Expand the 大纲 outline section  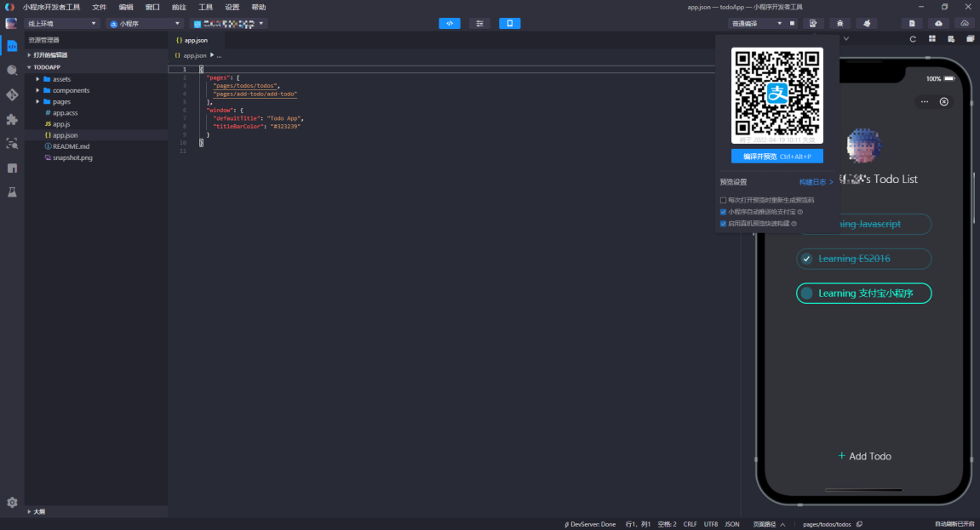95,511
